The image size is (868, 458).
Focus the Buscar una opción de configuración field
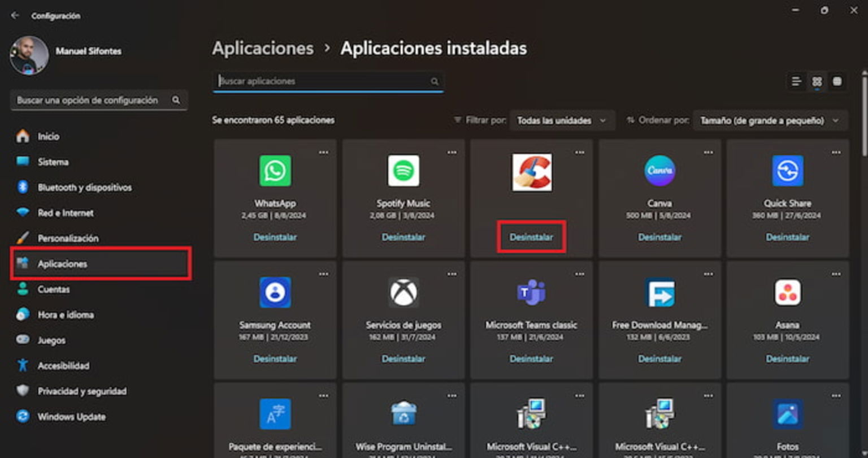(99, 100)
